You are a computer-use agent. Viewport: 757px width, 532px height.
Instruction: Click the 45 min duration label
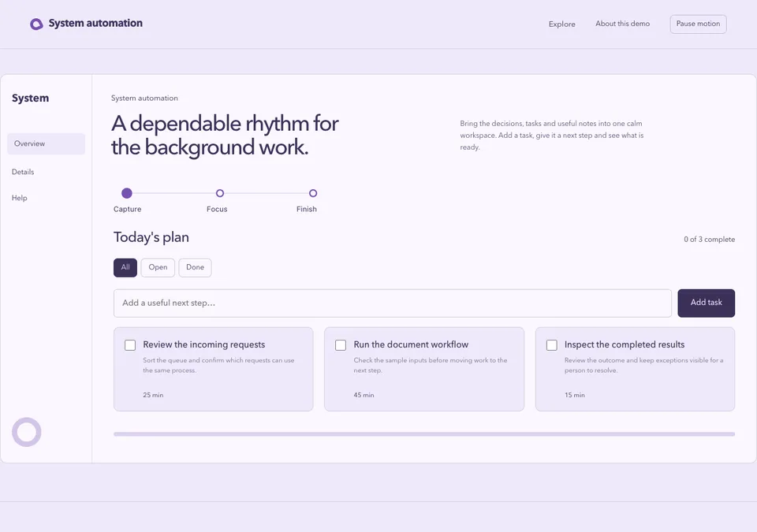(364, 395)
